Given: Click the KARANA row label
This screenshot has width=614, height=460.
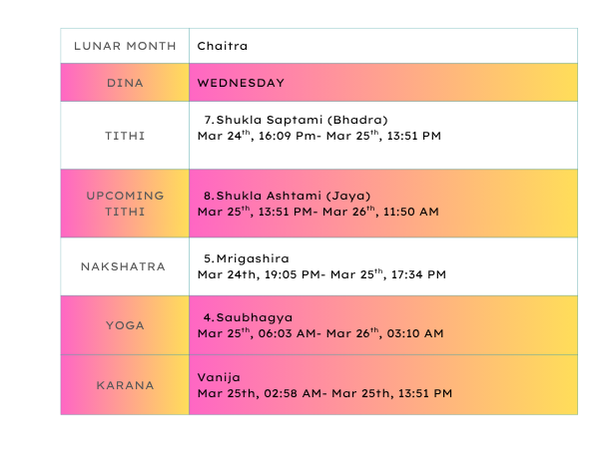Looking at the screenshot, I should tap(124, 384).
